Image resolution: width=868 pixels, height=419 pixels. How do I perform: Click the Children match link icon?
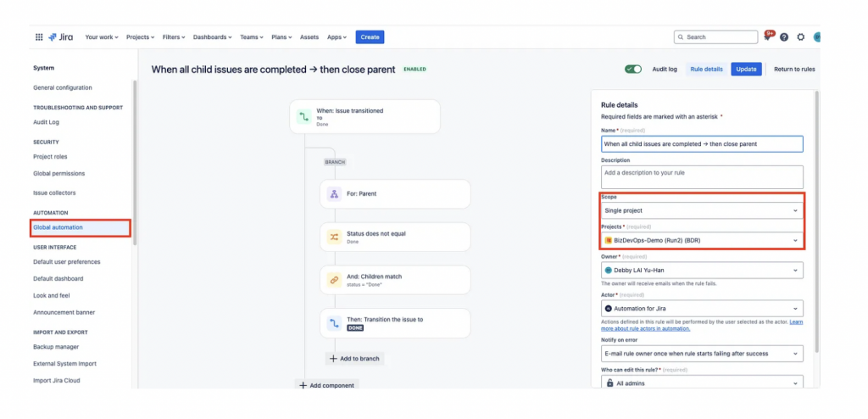point(334,280)
